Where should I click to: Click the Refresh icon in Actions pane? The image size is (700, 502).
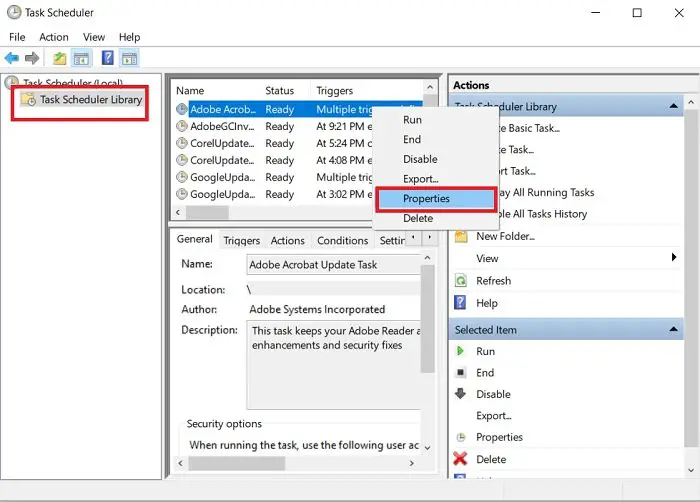[460, 280]
